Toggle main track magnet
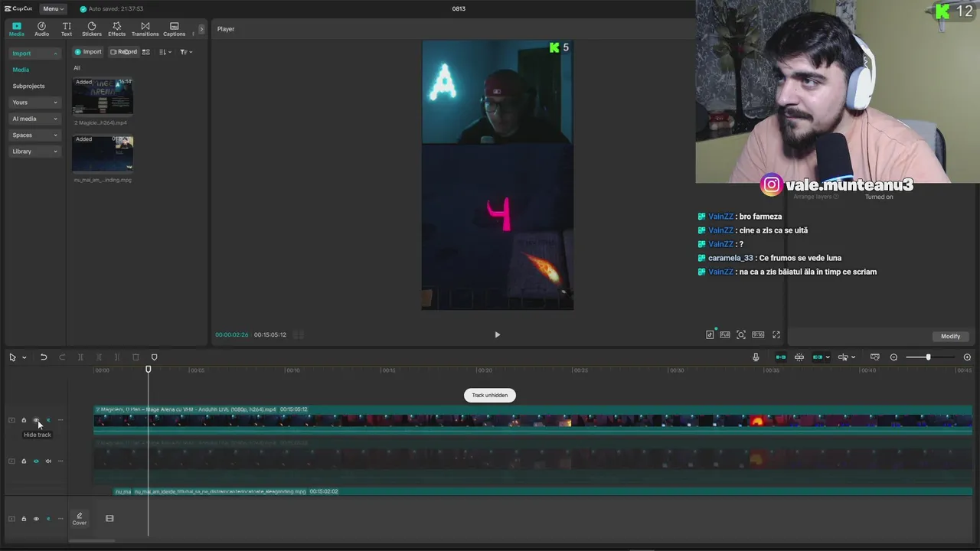980x551 pixels. tap(781, 357)
